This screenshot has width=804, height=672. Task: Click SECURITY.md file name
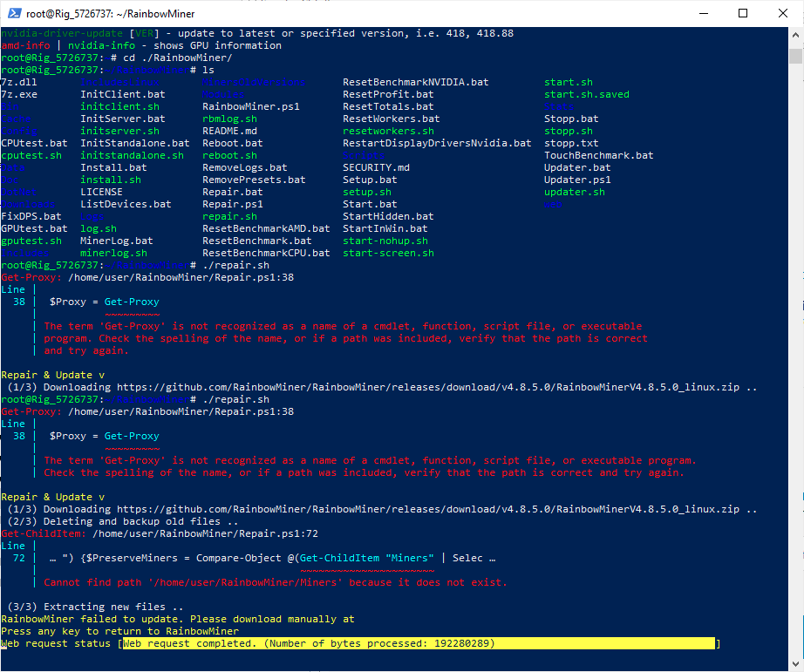[376, 167]
